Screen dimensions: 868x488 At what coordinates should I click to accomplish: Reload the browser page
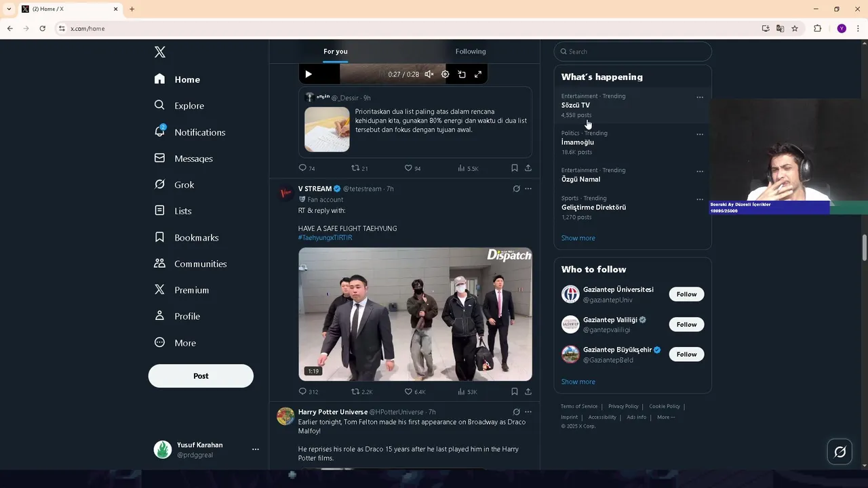(x=42, y=28)
